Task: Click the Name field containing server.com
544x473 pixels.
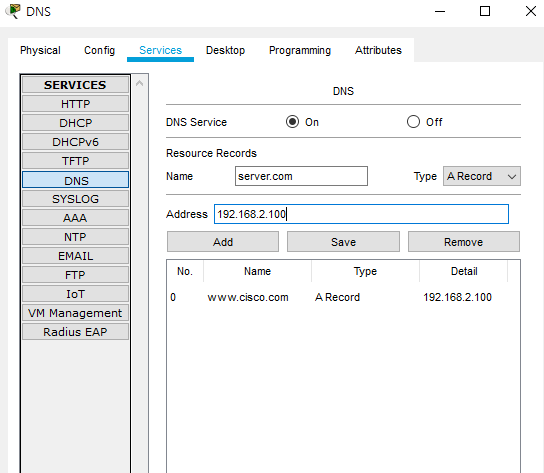Action: pyautogui.click(x=301, y=176)
